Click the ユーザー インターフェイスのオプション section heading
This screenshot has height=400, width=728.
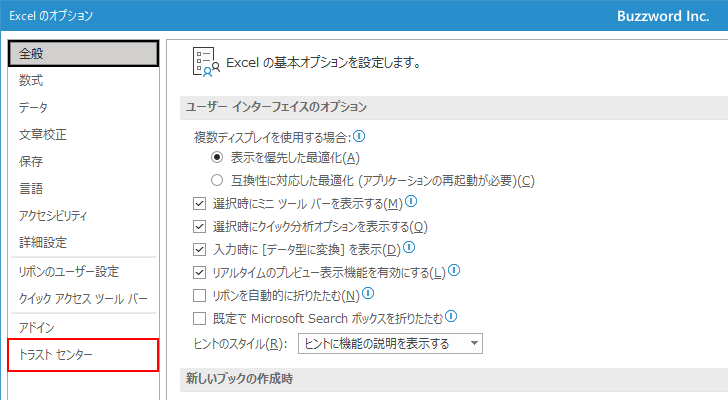276,107
